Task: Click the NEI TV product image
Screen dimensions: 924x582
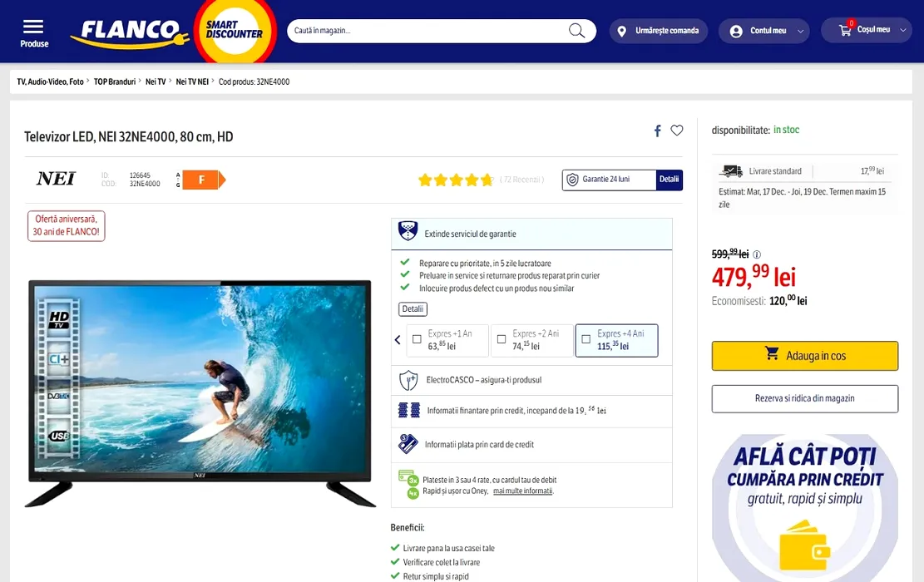Action: [x=200, y=392]
